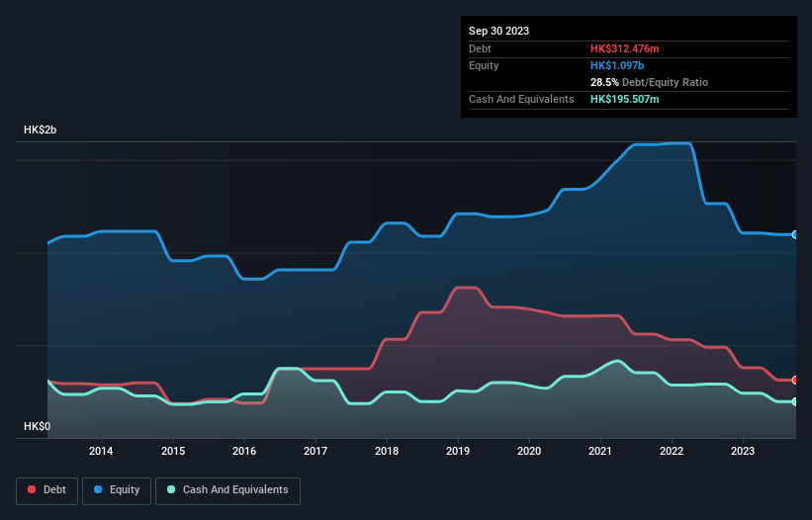Select the 2020 x-axis label

pos(529,451)
